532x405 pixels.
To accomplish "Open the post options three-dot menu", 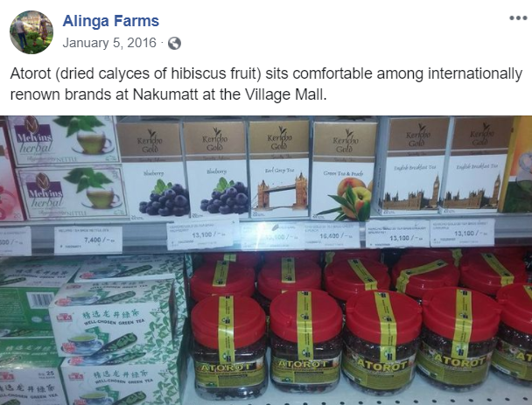I will pyautogui.click(x=518, y=18).
